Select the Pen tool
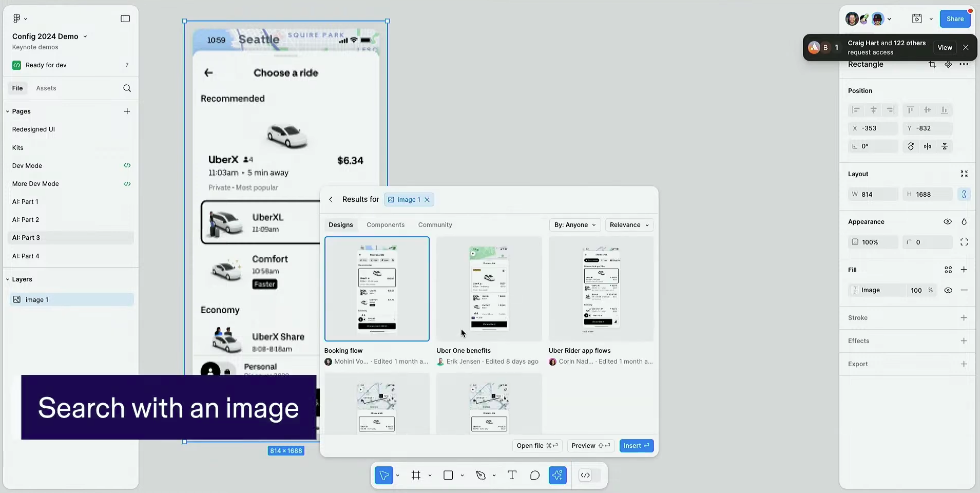Image resolution: width=980 pixels, height=493 pixels. [481, 476]
